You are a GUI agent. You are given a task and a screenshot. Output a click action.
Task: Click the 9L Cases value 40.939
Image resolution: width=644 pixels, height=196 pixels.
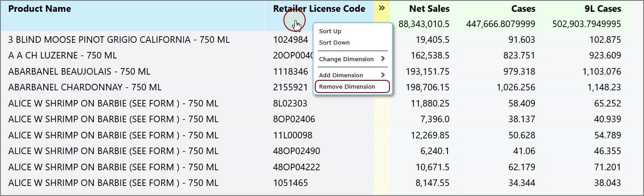click(607, 119)
